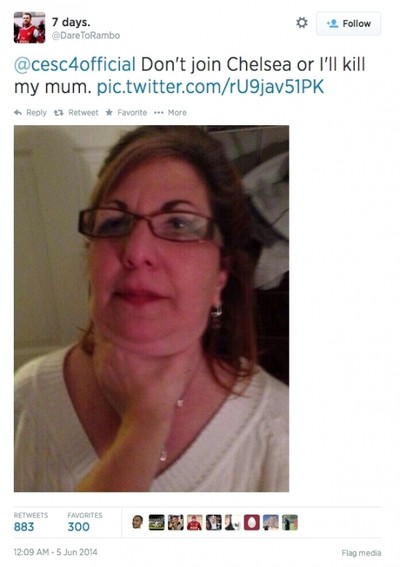Click Flag media
400x567 pixels.
(x=361, y=553)
